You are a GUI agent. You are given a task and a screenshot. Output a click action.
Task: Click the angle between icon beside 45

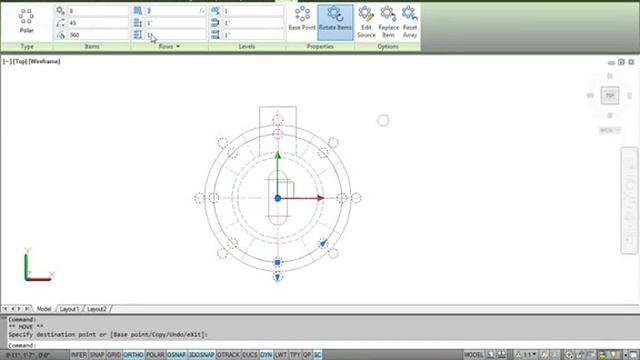(x=60, y=23)
